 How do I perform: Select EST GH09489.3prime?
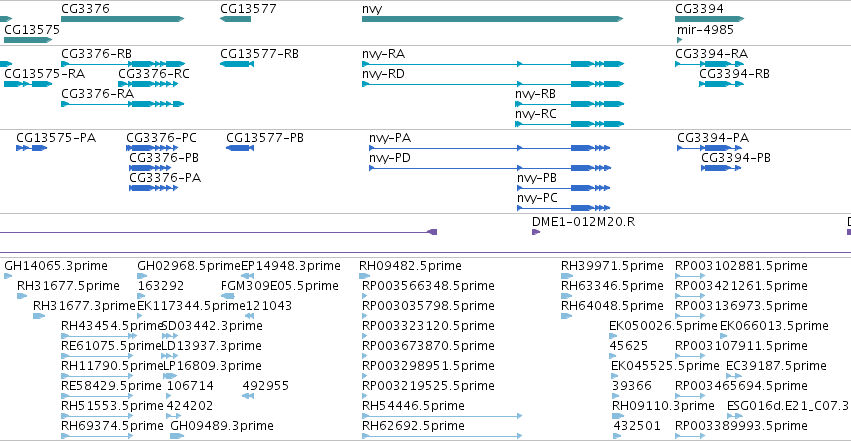point(177,436)
